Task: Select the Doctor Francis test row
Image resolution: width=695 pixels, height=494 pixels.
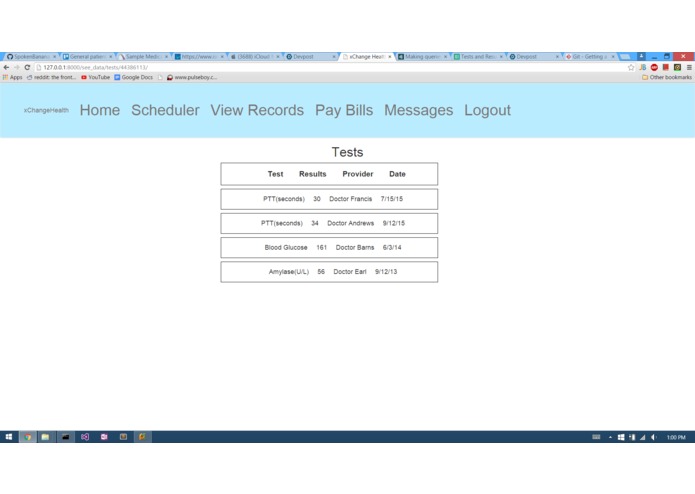Action: 329,199
